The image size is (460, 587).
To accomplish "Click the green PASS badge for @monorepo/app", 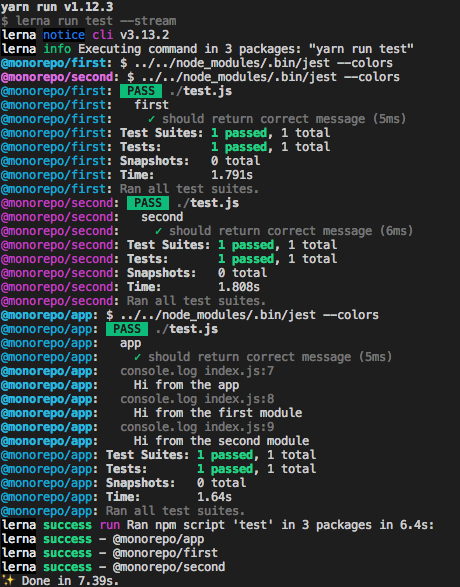I will pyautogui.click(x=127, y=329).
